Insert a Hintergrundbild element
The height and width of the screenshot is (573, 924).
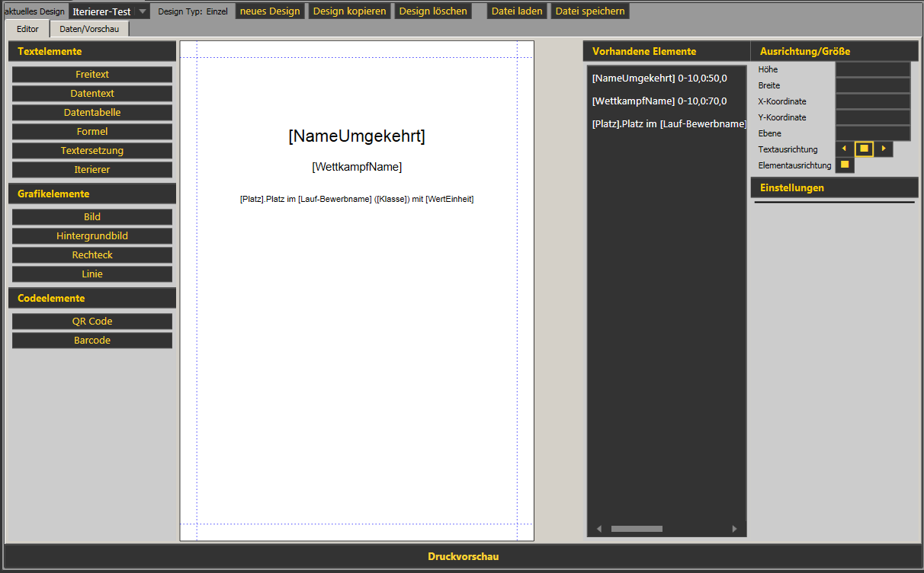(x=92, y=236)
